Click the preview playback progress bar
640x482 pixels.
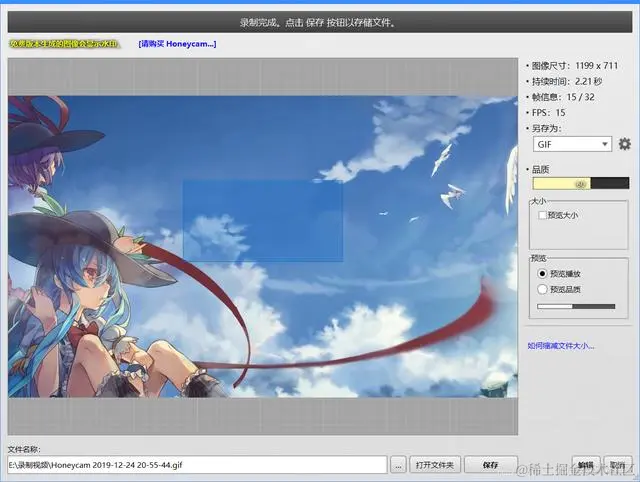coord(576,307)
